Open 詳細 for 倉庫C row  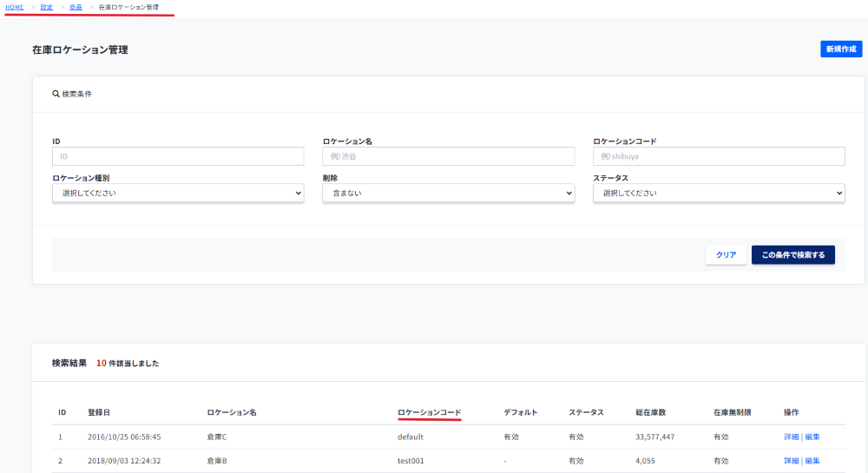(x=791, y=437)
